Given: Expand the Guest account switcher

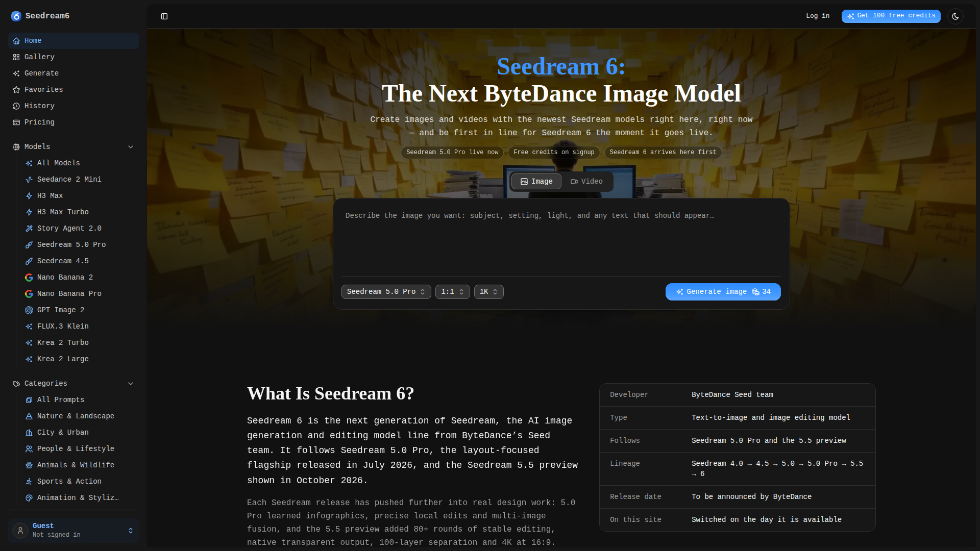Looking at the screenshot, I should pos(73,531).
